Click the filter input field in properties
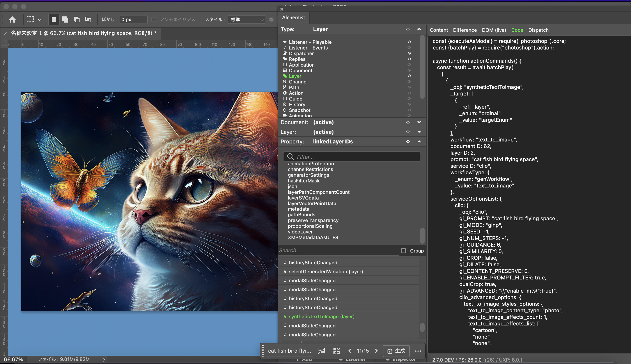 (352, 156)
